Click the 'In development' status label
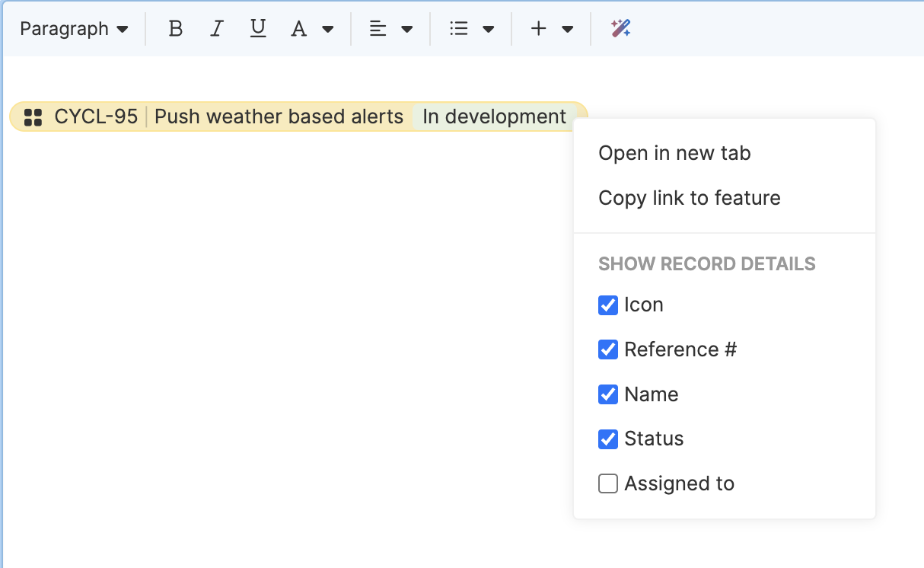The width and height of the screenshot is (924, 568). (495, 116)
